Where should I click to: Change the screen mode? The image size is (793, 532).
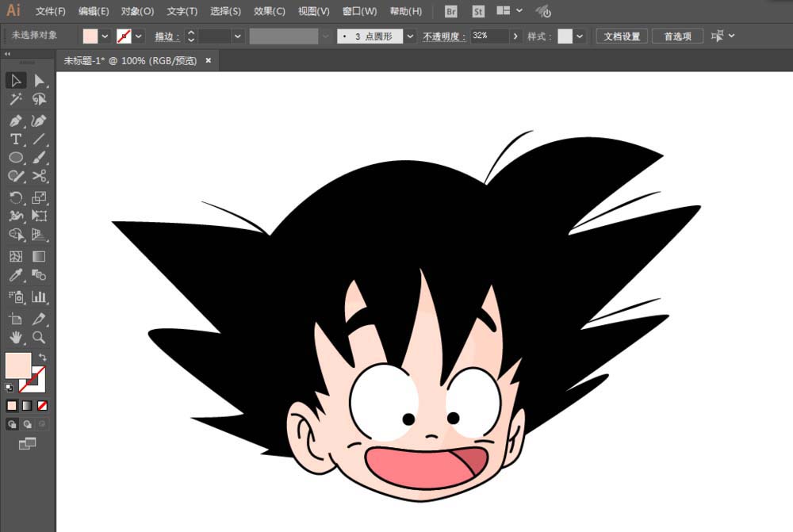coord(27,443)
